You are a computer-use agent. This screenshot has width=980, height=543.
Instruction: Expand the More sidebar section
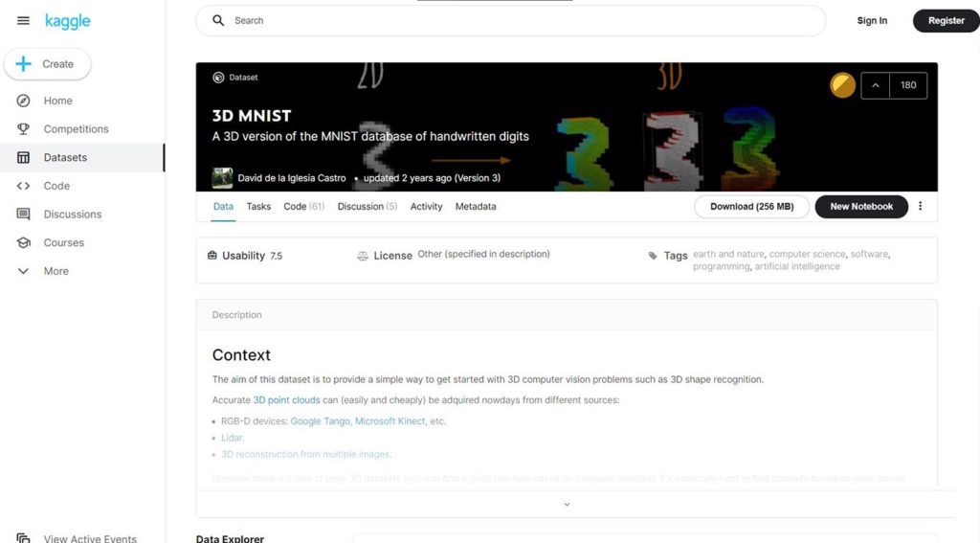coord(23,271)
